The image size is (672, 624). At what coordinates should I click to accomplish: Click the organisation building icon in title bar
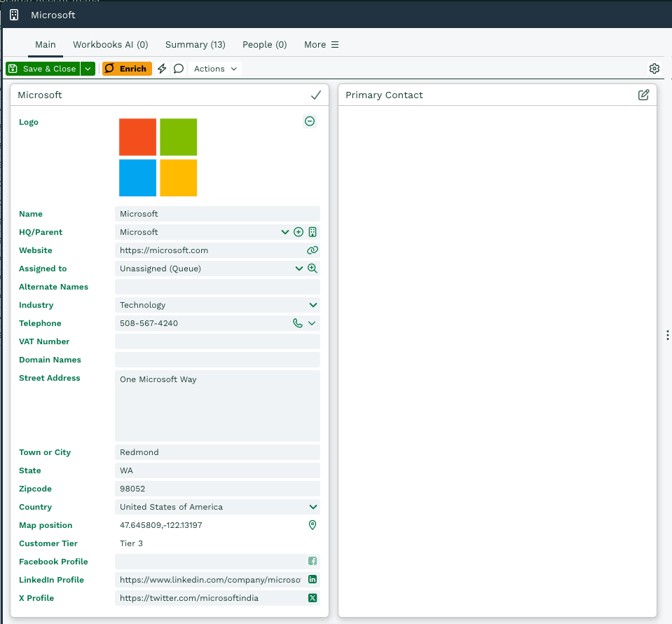[14, 15]
